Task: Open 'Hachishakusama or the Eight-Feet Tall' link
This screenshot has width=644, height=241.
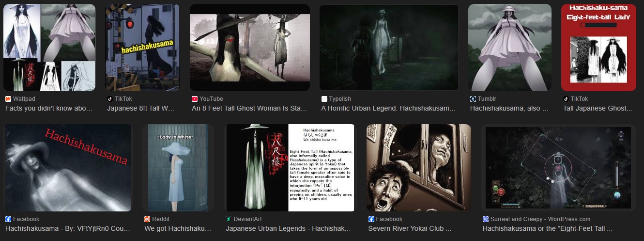Action: coord(548,228)
